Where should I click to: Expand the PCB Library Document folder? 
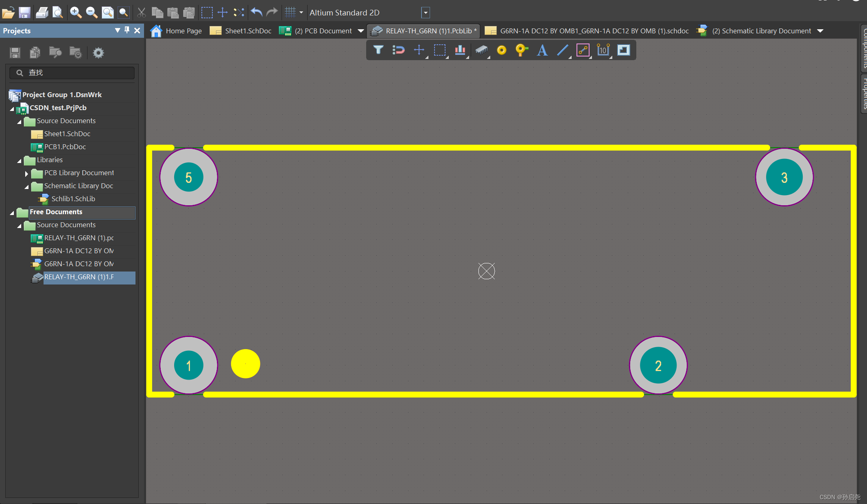point(26,174)
